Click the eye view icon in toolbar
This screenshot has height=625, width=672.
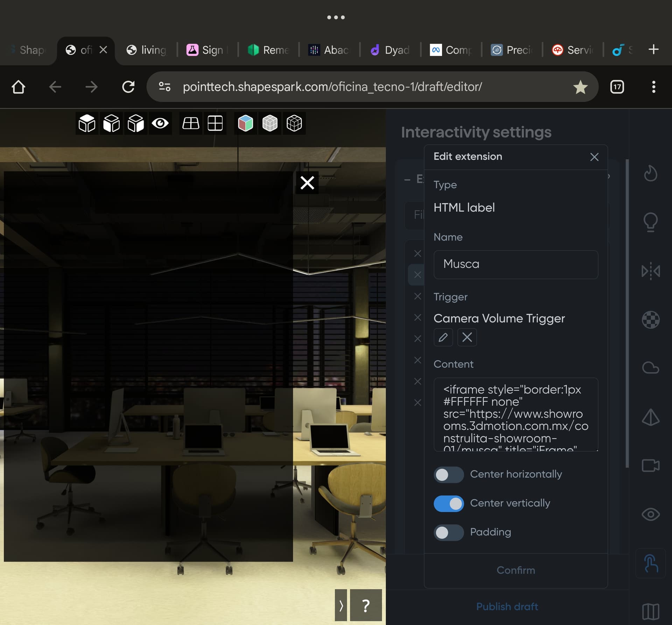pyautogui.click(x=160, y=123)
